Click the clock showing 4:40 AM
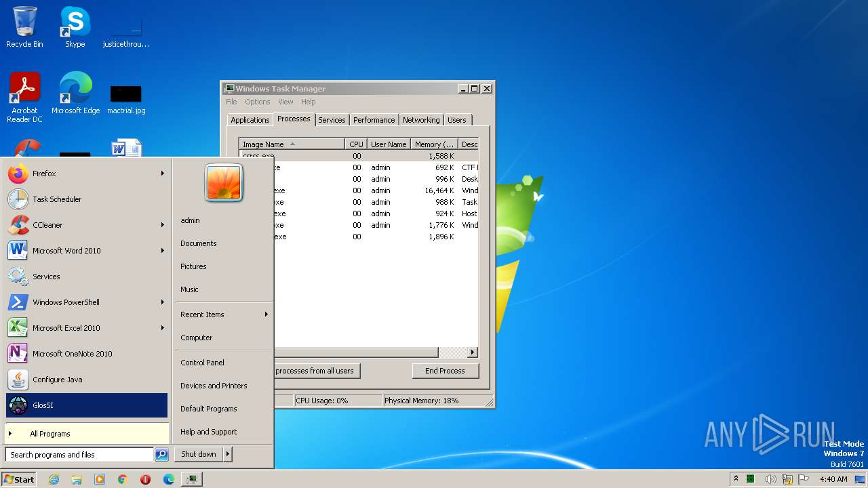Image resolution: width=868 pixels, height=488 pixels. (833, 479)
